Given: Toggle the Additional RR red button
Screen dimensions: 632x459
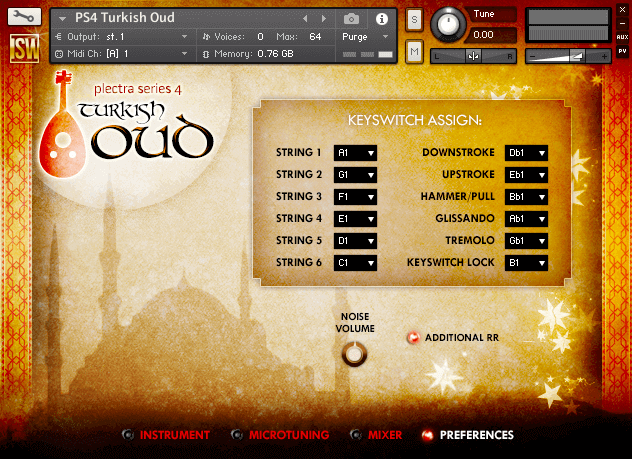Looking at the screenshot, I should 413,338.
